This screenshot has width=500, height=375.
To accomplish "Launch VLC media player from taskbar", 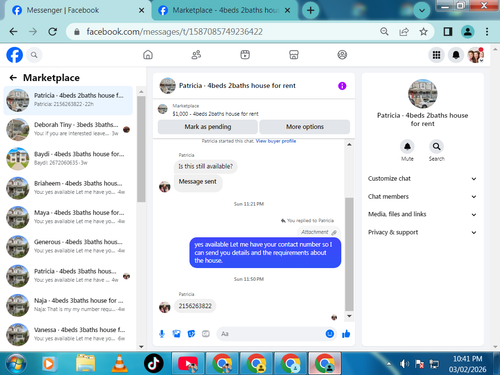I will (119, 363).
